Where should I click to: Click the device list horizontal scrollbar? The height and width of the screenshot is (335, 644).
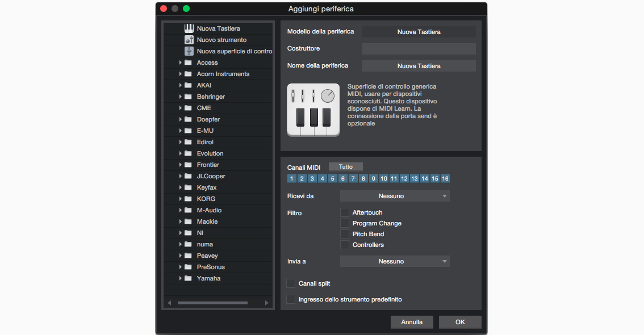click(x=216, y=303)
